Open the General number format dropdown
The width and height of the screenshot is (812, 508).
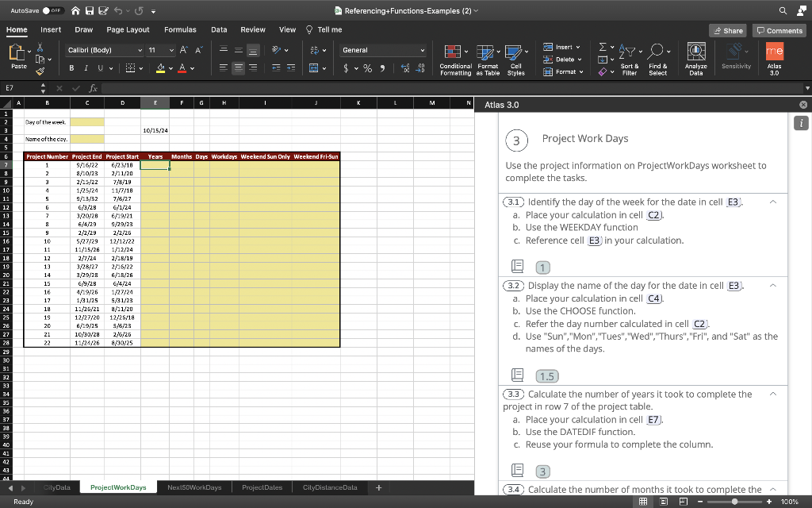coord(383,50)
